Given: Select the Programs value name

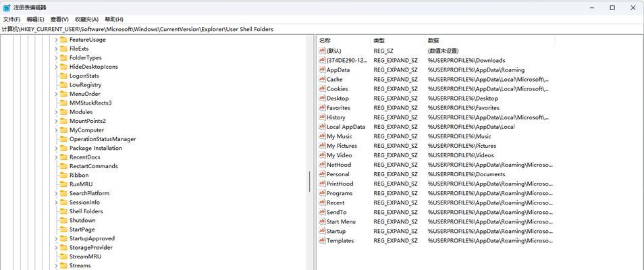Looking at the screenshot, I should click(340, 193).
